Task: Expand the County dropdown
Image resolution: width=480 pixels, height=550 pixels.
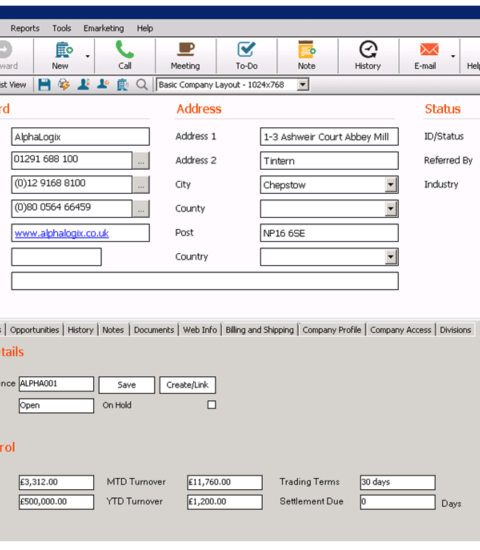Action: click(x=391, y=209)
